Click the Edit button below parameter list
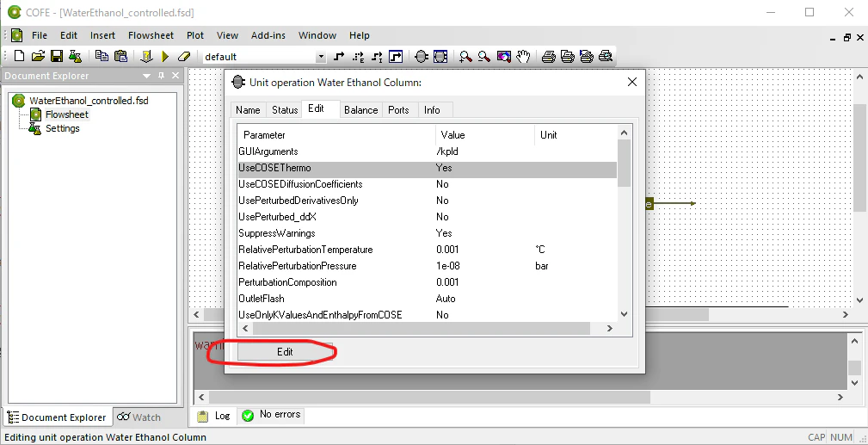The image size is (868, 445). 285,352
